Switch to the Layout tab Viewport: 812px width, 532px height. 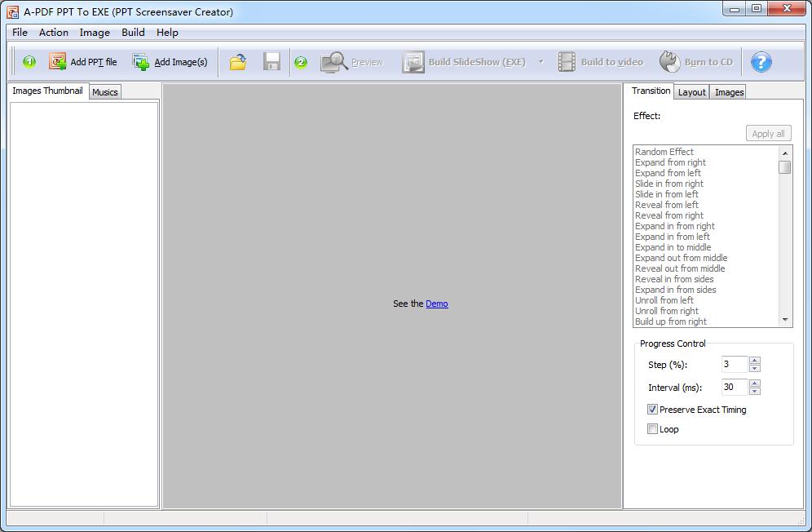pos(692,91)
